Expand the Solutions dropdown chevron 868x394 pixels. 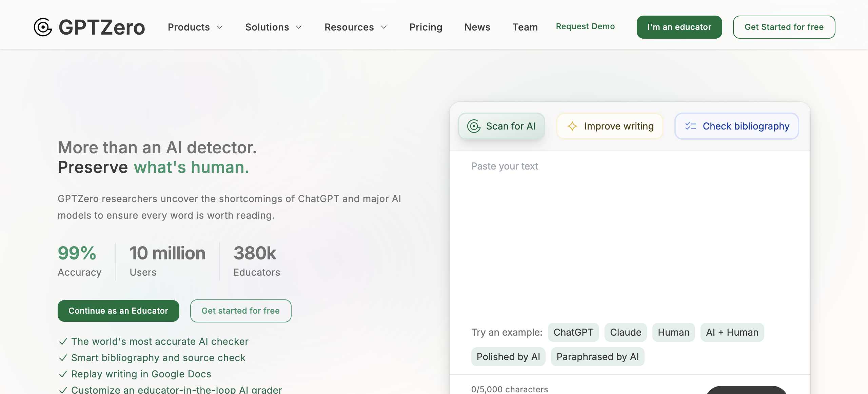[299, 27]
